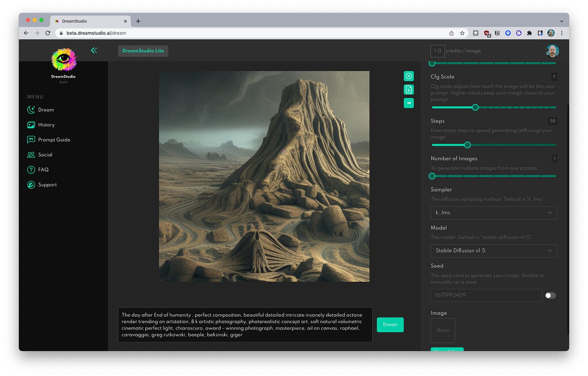588x376 pixels.
Task: Open the Chrome extensions puzzle icon
Action: [529, 33]
